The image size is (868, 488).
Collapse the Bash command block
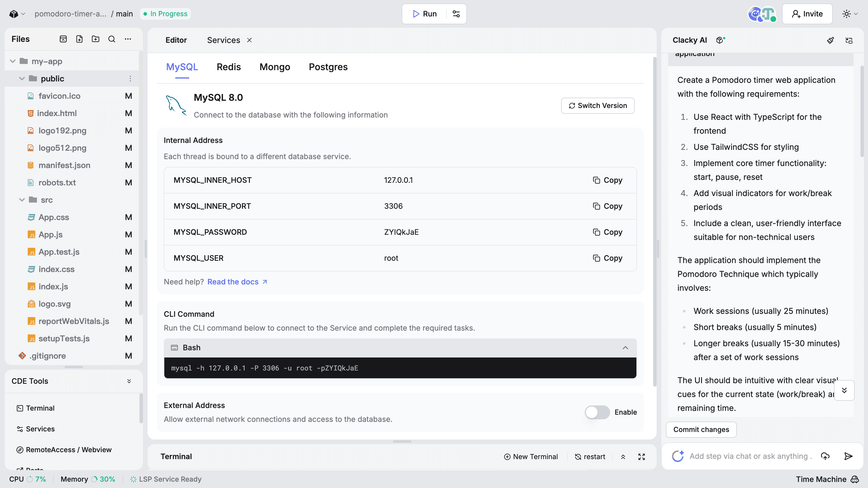[x=625, y=347]
